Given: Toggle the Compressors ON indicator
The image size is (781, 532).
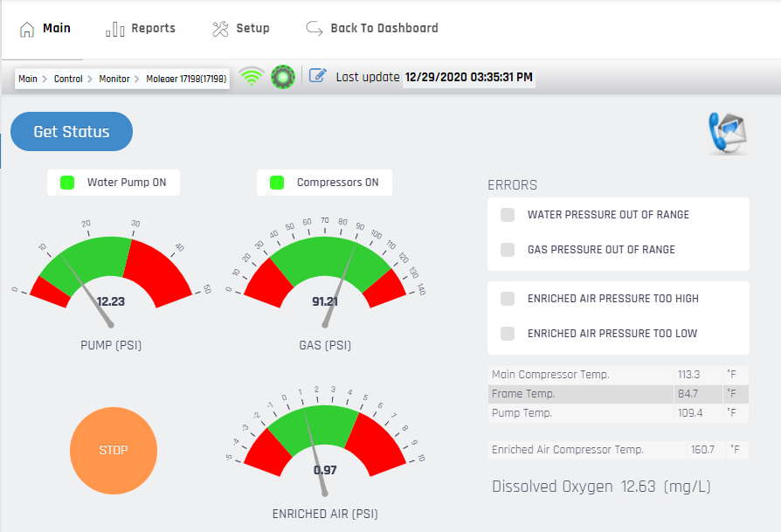Looking at the screenshot, I should [278, 182].
